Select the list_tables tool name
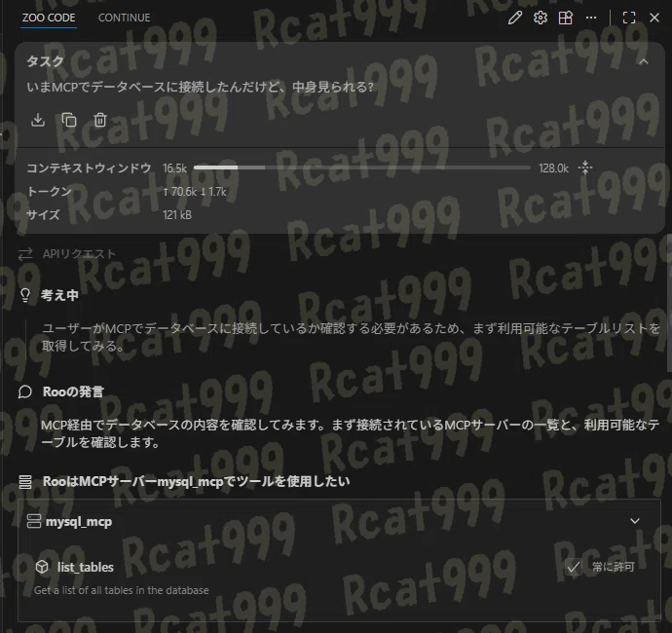This screenshot has height=633, width=672. 86,567
